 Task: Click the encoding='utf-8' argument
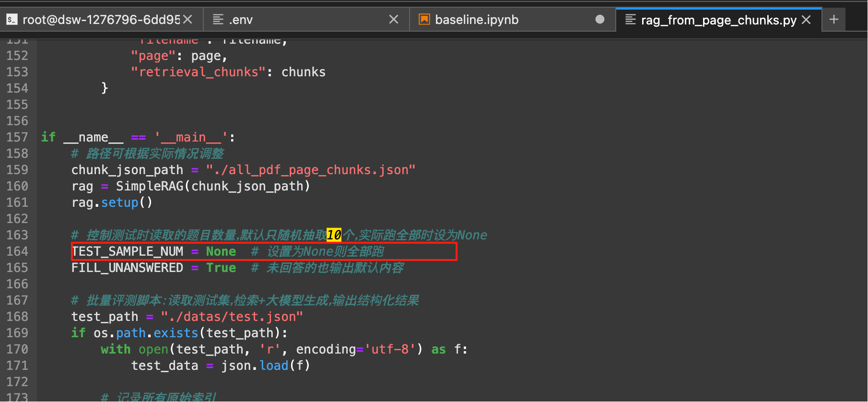[356, 349]
